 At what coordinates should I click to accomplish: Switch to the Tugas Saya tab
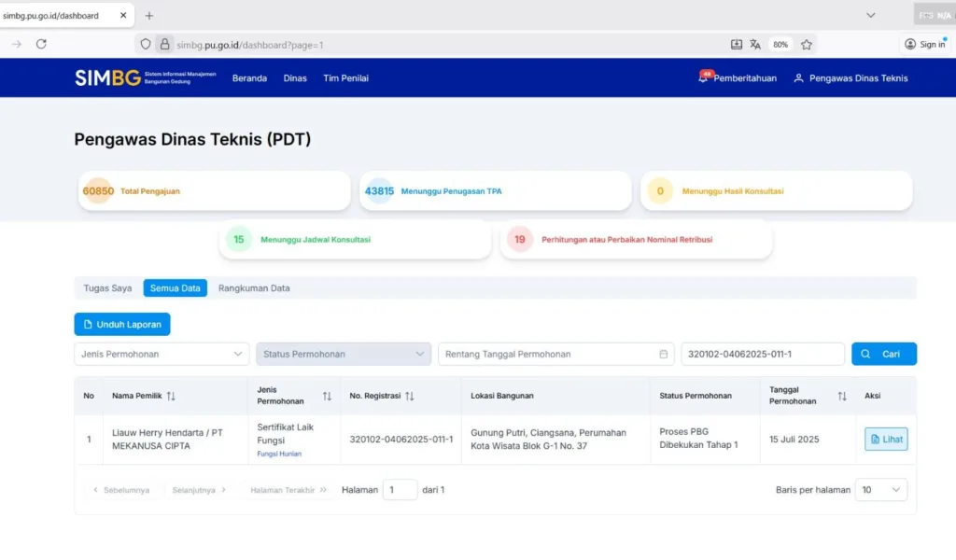tap(107, 288)
